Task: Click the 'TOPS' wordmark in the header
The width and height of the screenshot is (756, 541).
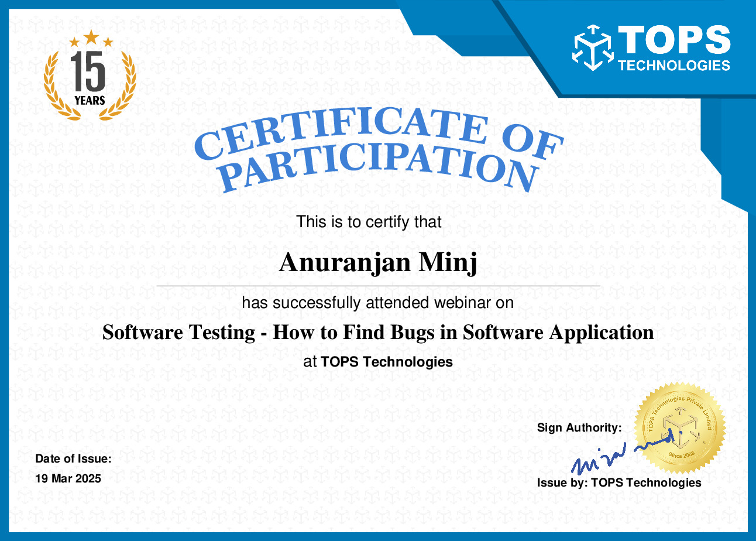Action: coord(674,40)
